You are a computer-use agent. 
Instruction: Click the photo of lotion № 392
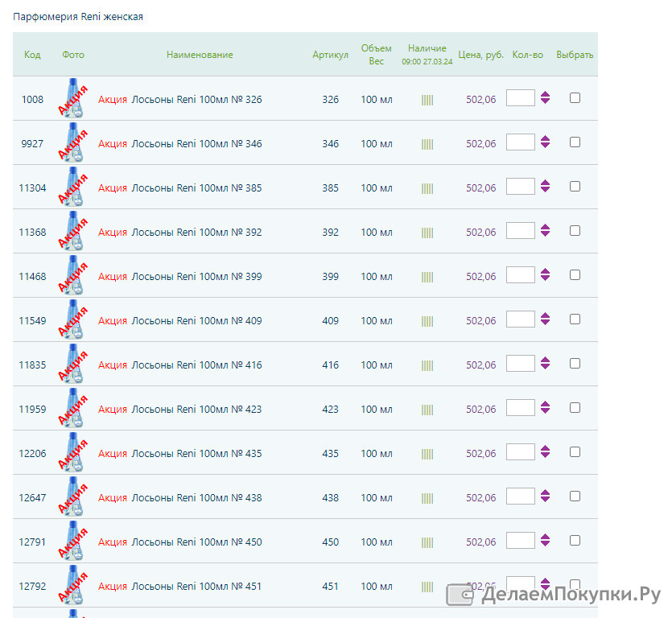(x=73, y=231)
